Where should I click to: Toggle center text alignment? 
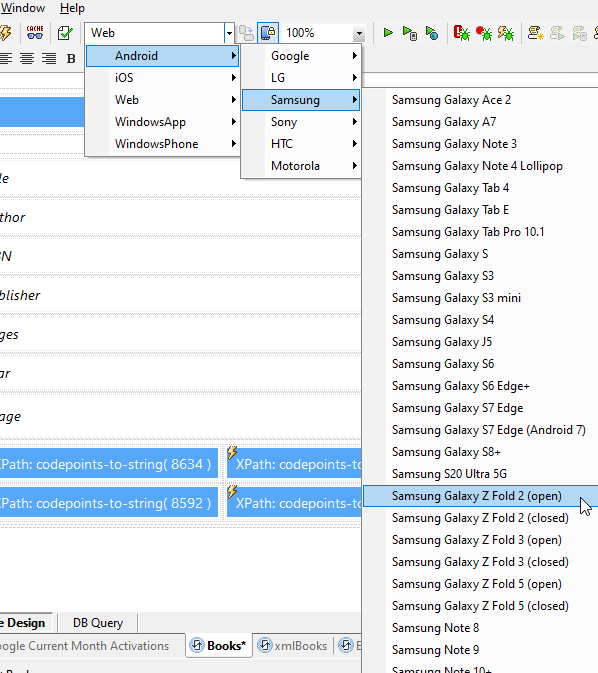[27, 58]
